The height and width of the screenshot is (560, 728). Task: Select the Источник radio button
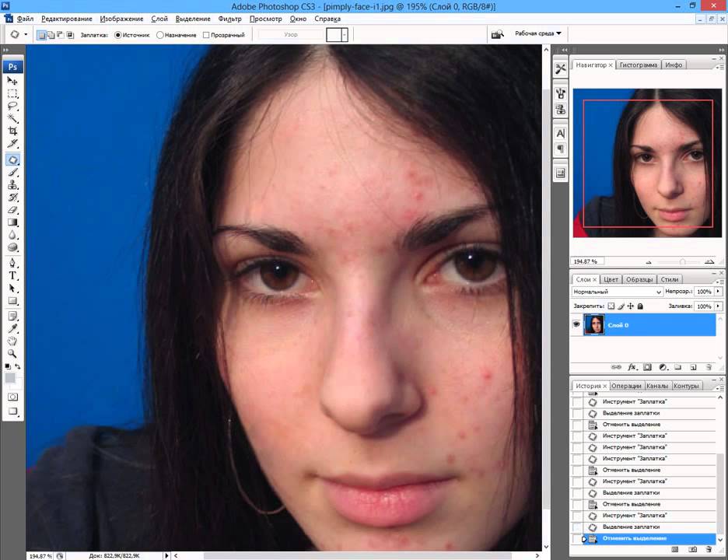point(118,35)
